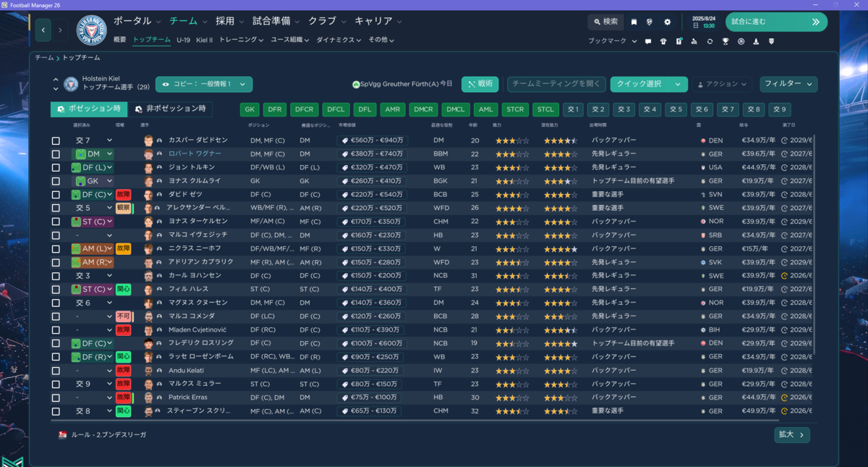Open the ST (C) selection dropdown for フィル ハレス
The width and height of the screenshot is (868, 467).
coord(93,290)
